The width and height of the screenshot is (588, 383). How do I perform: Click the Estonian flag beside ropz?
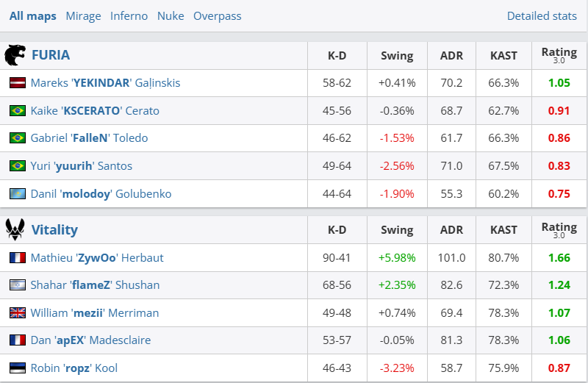pos(18,368)
